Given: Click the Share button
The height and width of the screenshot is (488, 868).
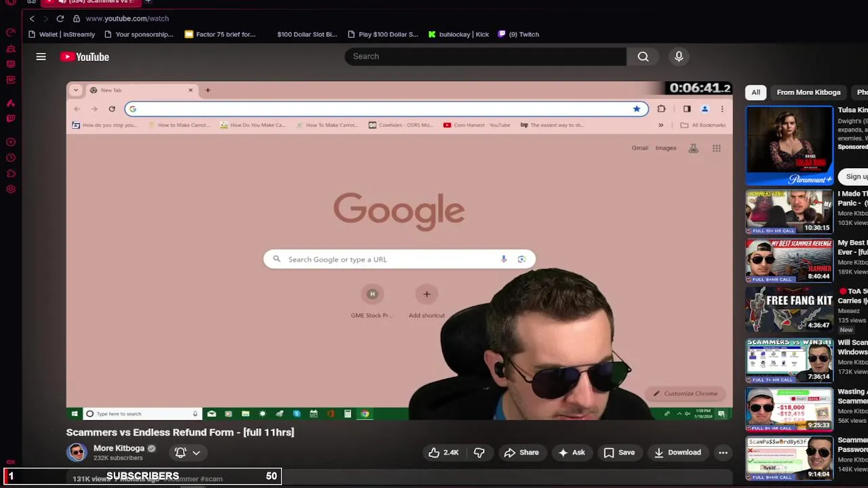Looking at the screenshot, I should coord(521,452).
